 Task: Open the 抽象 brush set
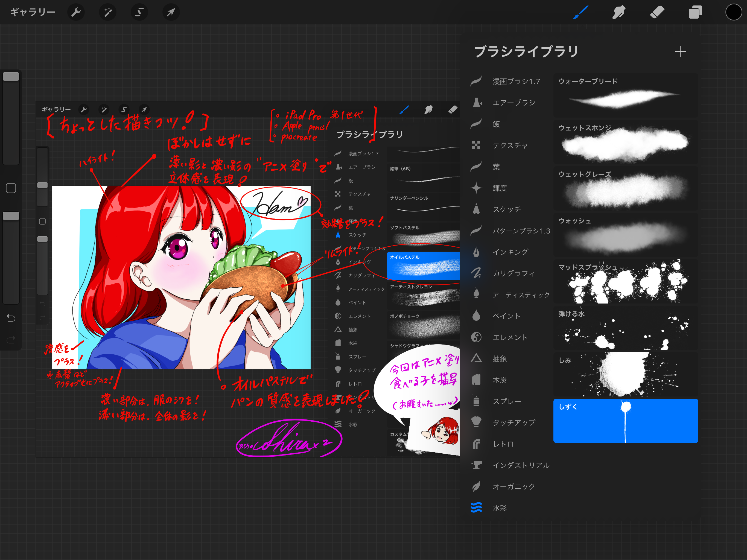tap(510, 359)
